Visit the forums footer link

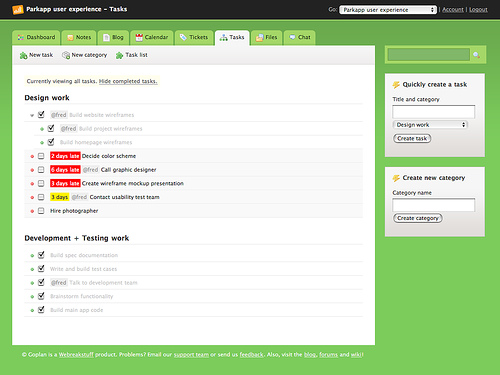pyautogui.click(x=328, y=355)
